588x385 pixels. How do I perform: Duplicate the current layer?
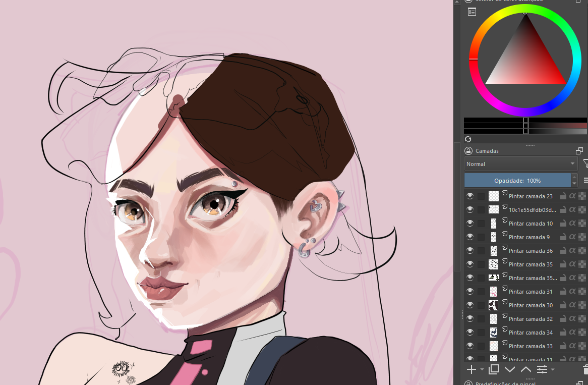coord(494,370)
